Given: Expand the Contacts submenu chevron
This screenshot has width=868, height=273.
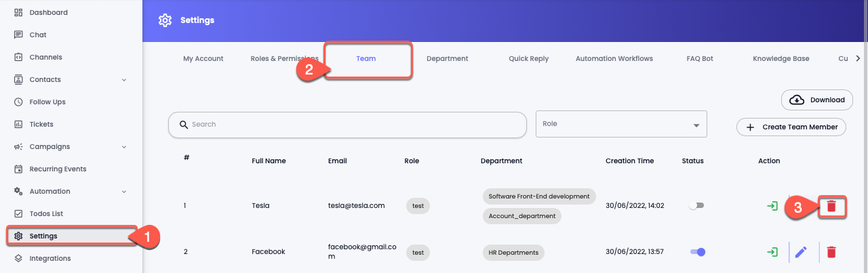Looking at the screenshot, I should coord(124,80).
